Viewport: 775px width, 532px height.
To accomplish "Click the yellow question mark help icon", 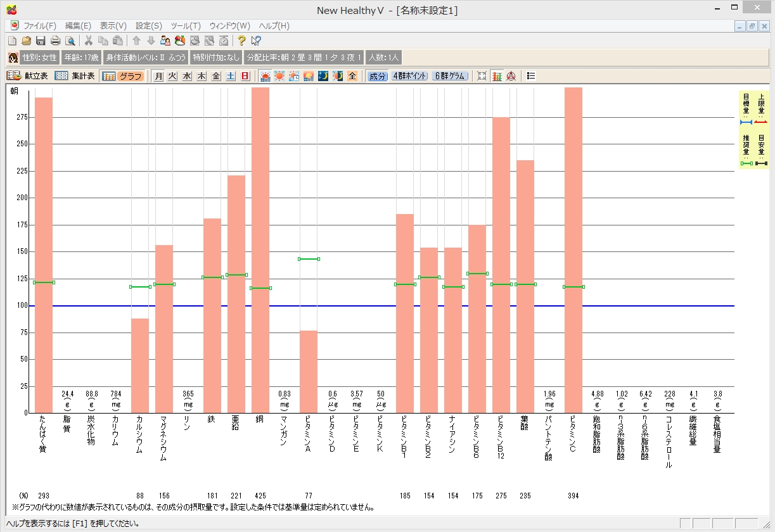I will (241, 41).
